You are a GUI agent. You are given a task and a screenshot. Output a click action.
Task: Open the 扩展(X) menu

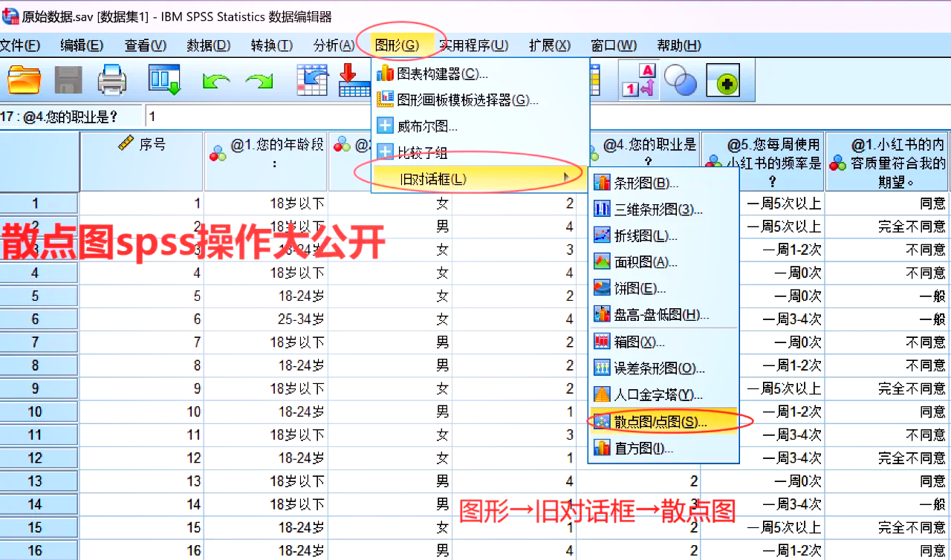click(550, 45)
